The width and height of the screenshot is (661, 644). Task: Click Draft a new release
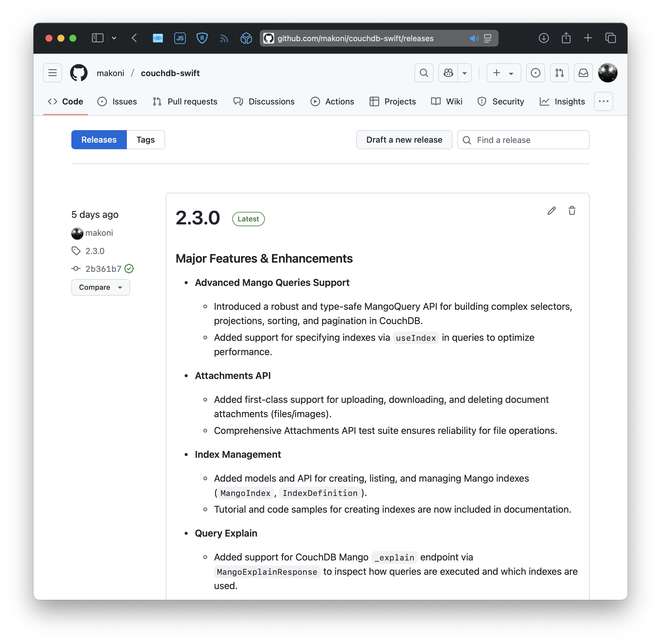pos(404,140)
